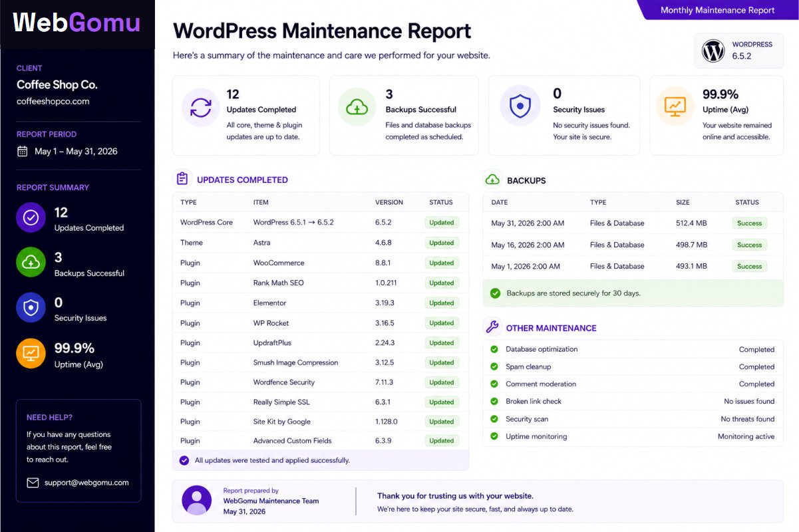Click 'Monitoring active' status text
Screen dimensions: 799x532
pos(746,436)
